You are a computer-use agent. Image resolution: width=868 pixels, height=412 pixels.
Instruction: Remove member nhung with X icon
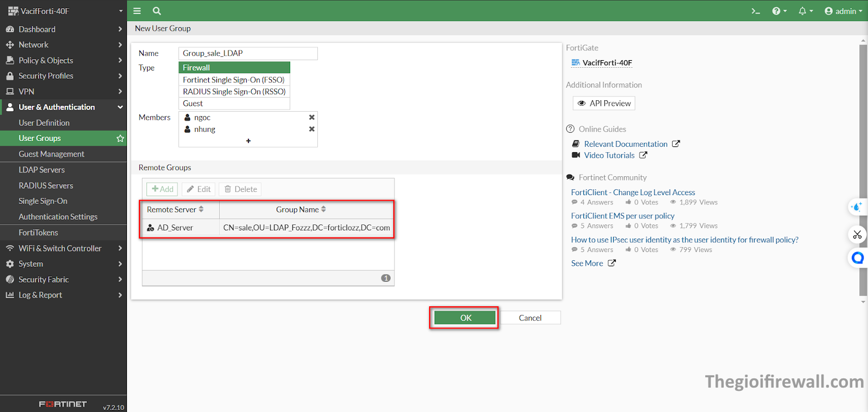[311, 129]
